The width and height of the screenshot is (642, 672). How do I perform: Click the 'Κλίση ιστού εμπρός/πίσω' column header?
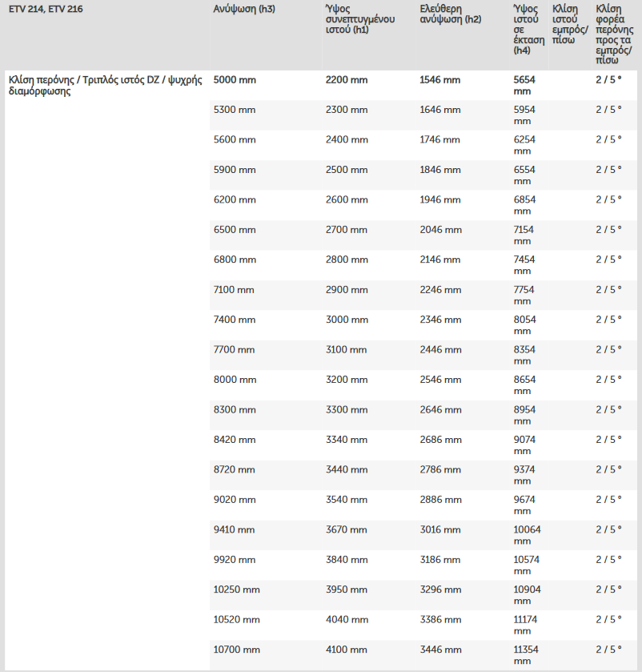570,24
